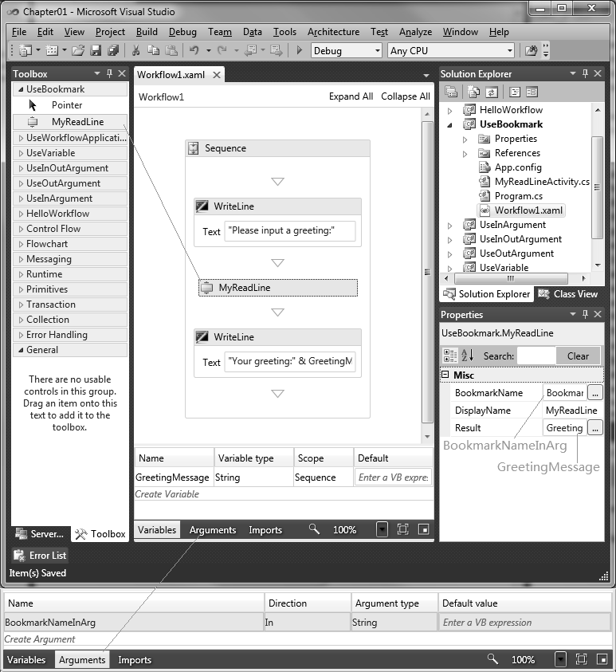Expand the Flowchart toolbox group
The width and height of the screenshot is (616, 672).
click(x=21, y=244)
